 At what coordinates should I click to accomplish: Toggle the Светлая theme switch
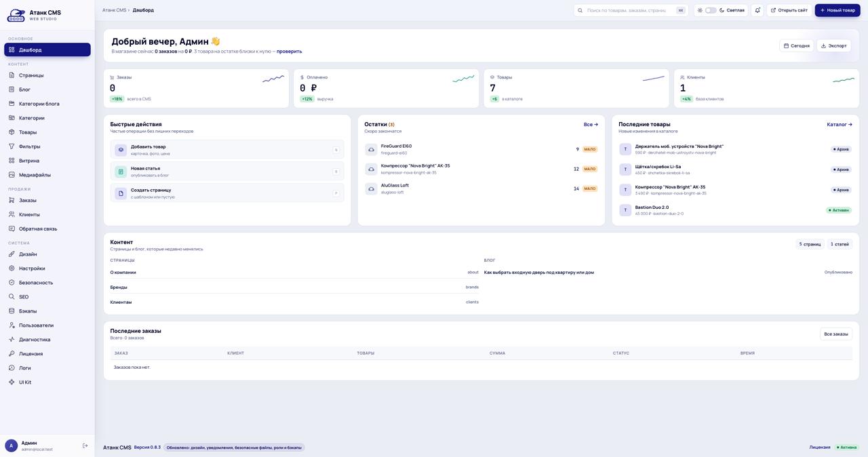point(711,10)
